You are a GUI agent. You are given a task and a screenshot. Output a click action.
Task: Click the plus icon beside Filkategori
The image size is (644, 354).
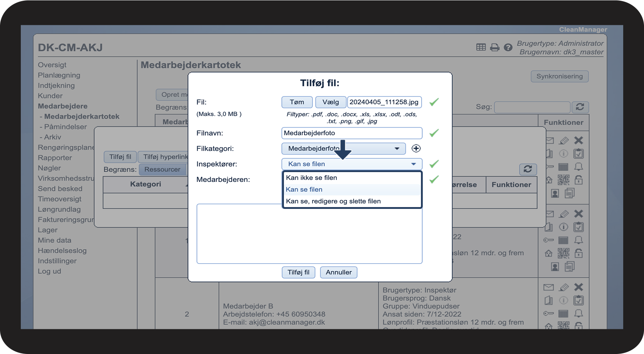[x=416, y=148]
